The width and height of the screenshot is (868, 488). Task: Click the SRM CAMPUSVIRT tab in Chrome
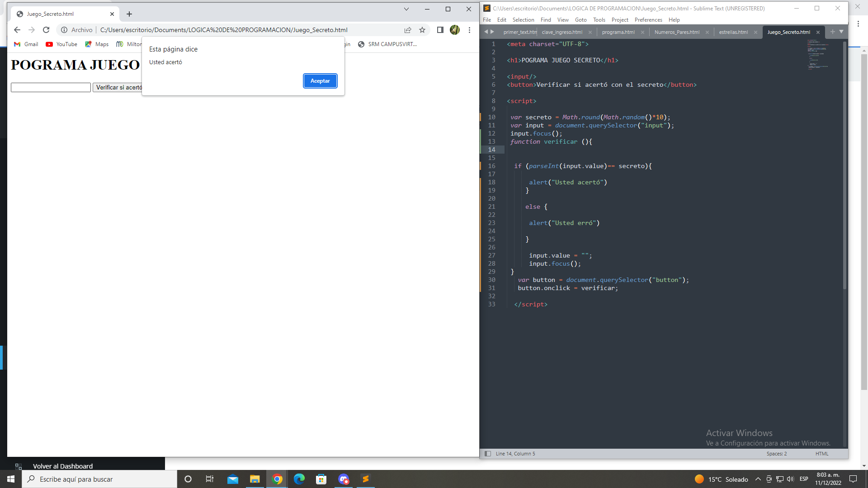click(393, 44)
